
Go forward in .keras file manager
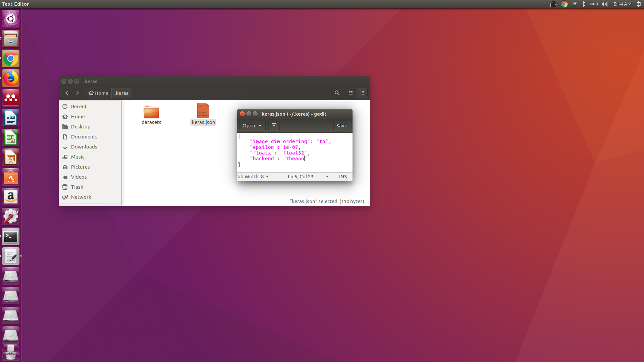pos(77,93)
